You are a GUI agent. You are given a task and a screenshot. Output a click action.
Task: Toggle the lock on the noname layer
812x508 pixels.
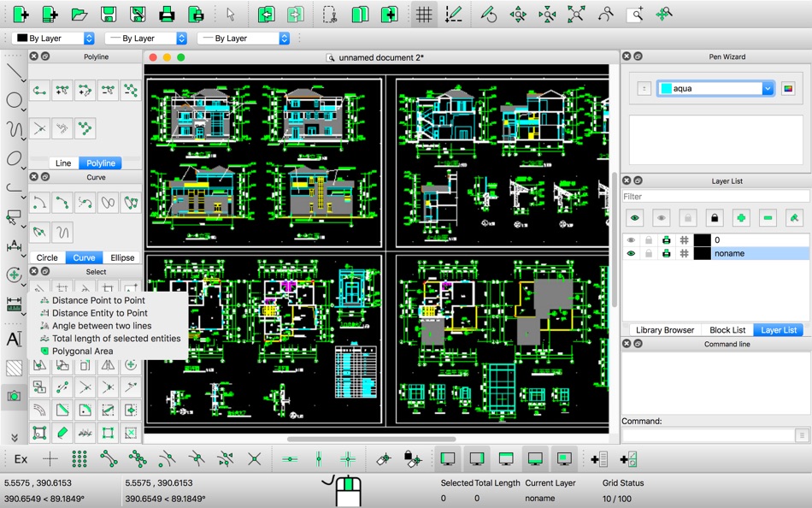649,253
